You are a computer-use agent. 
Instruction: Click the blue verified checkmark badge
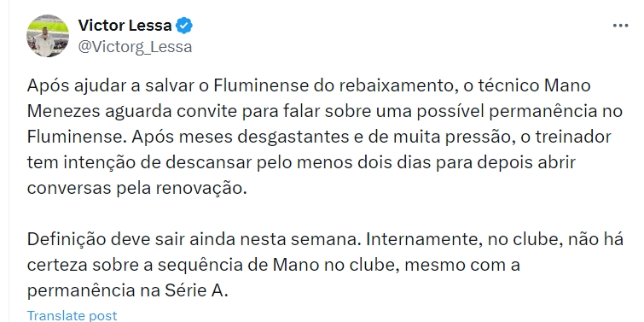184,26
